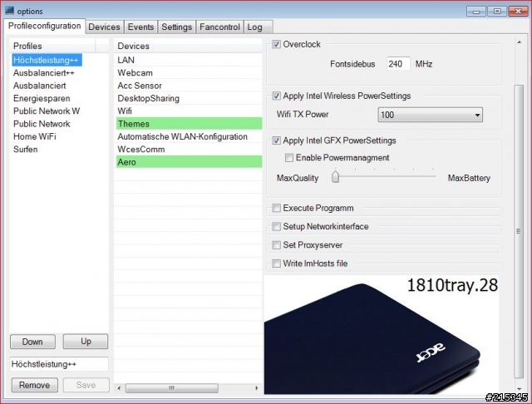Switch to the Fancontrol tab
The width and height of the screenshot is (532, 404).
[x=219, y=27]
